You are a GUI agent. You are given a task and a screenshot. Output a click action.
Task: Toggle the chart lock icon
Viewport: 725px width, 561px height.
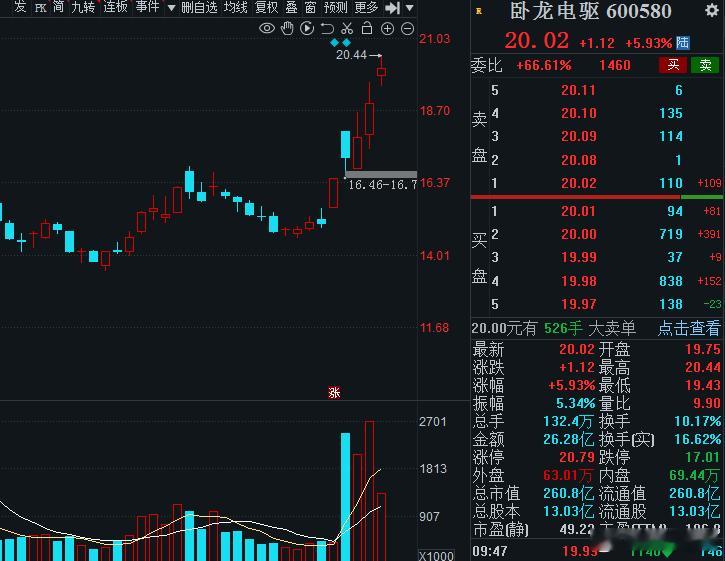(x=367, y=28)
